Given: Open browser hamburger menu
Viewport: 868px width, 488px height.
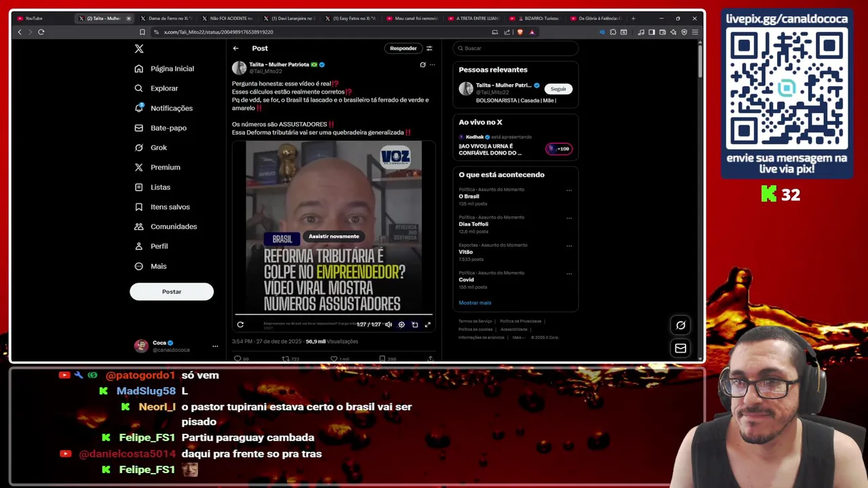Looking at the screenshot, I should click(x=694, y=32).
